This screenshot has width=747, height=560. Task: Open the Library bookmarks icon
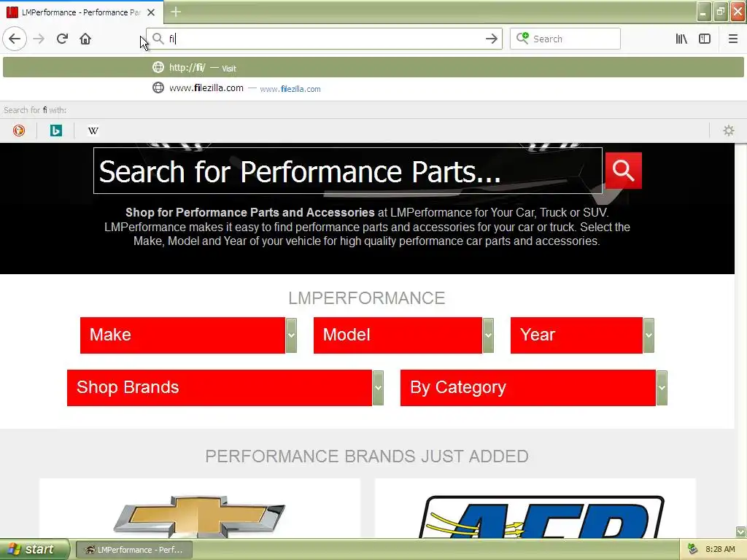tap(681, 39)
